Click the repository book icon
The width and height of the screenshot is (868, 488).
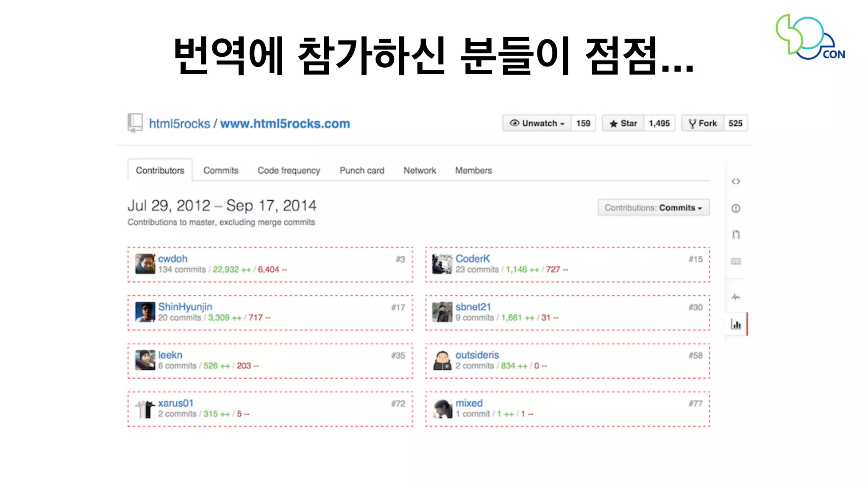click(135, 123)
